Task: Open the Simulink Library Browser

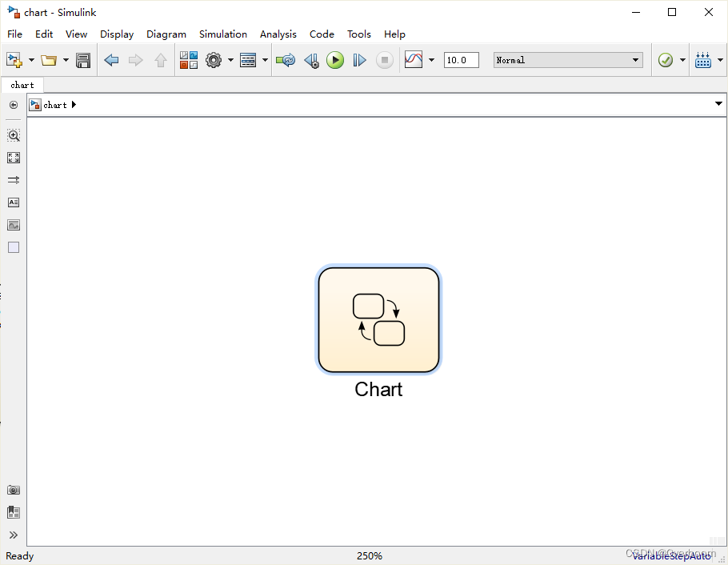Action: coord(188,59)
